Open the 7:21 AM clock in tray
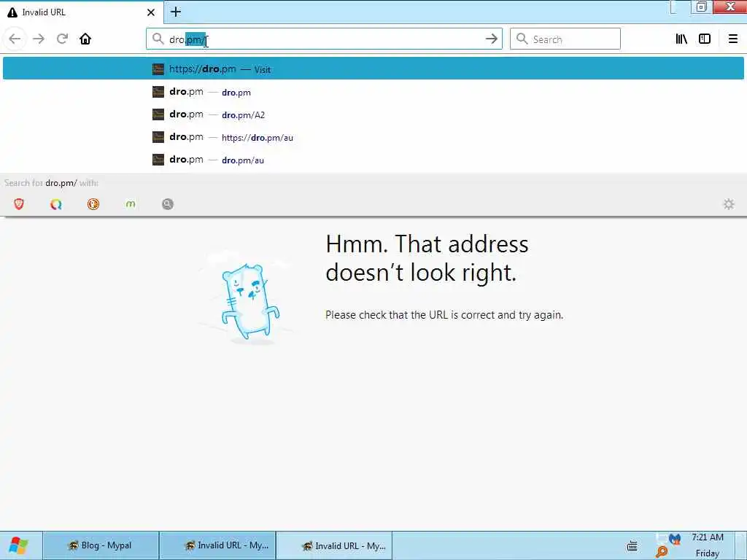 click(708, 537)
